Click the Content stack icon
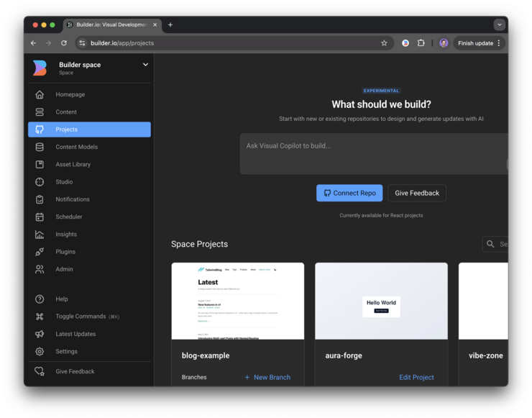Viewport: 532px width, 418px height. click(x=40, y=112)
